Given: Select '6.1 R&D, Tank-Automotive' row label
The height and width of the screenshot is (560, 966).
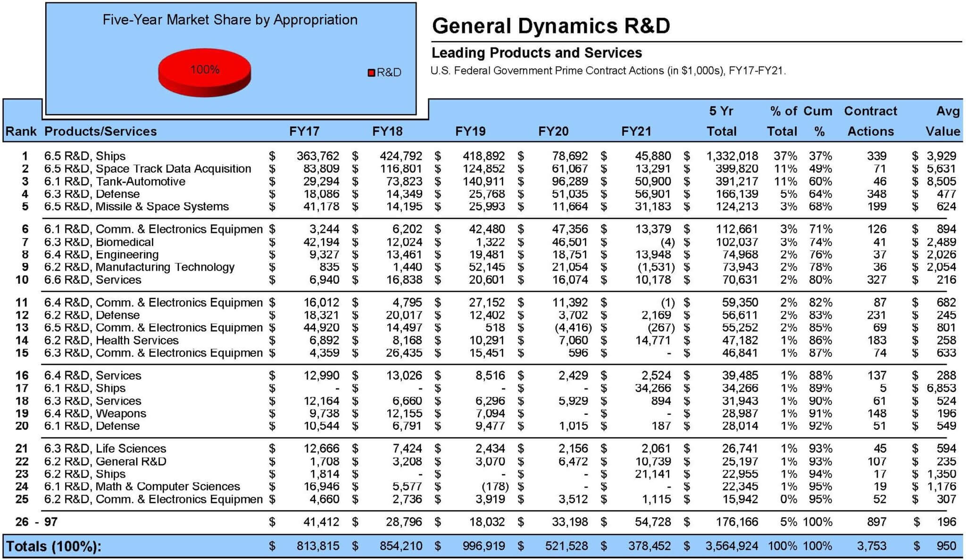Looking at the screenshot, I should pos(115,181).
